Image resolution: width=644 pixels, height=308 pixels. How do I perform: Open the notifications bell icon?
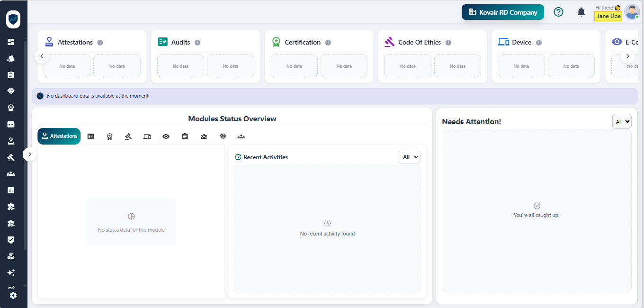click(x=581, y=12)
